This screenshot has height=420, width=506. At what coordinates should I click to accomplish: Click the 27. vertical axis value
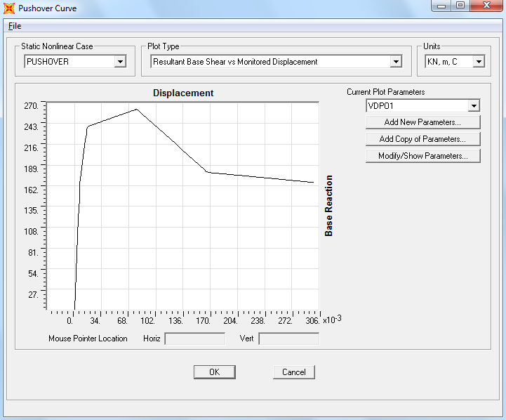click(x=33, y=295)
